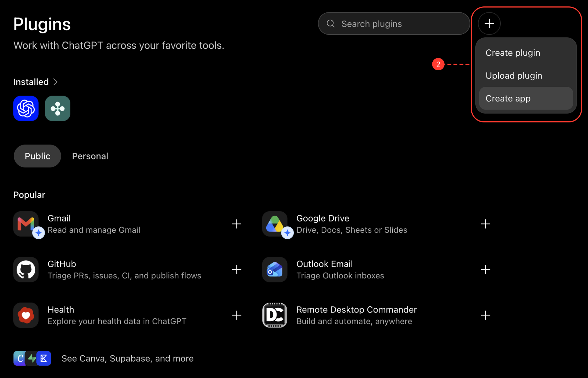The image size is (588, 378).
Task: Focus the Search plugins field
Action: (394, 24)
